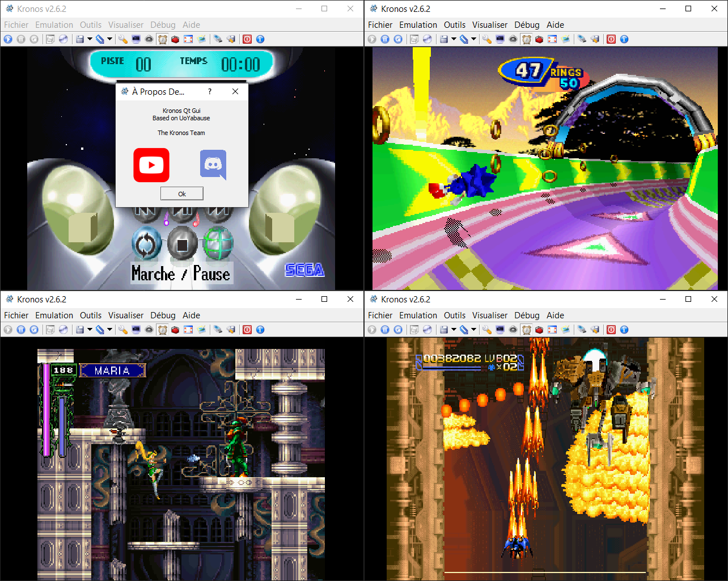Click the green globe button in CD player
Image resolution: width=728 pixels, height=581 pixels.
tap(218, 244)
